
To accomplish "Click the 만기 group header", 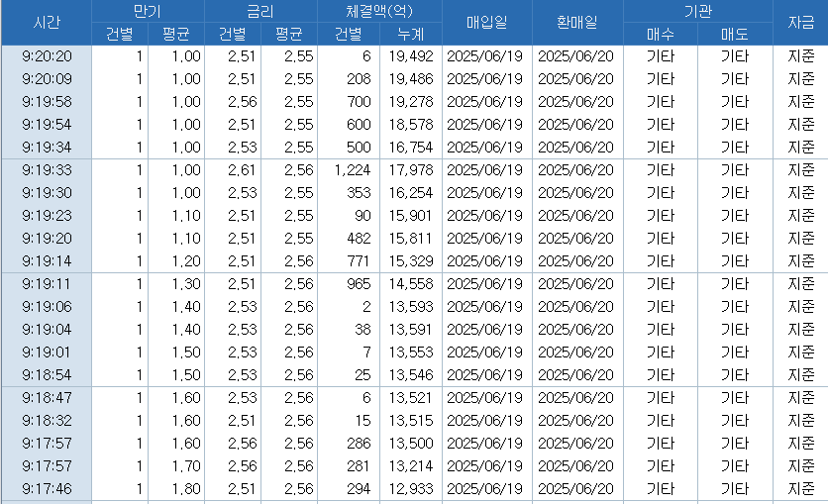I will point(148,11).
